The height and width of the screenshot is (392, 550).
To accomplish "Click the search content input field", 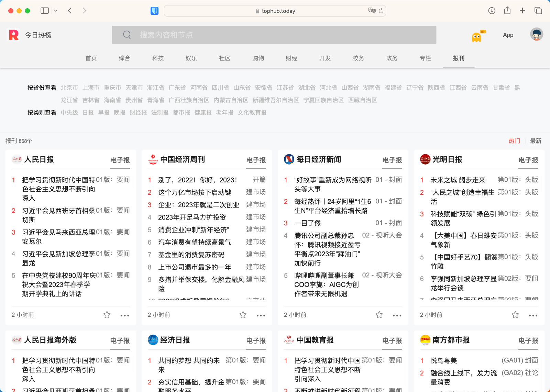I will (x=274, y=35).
